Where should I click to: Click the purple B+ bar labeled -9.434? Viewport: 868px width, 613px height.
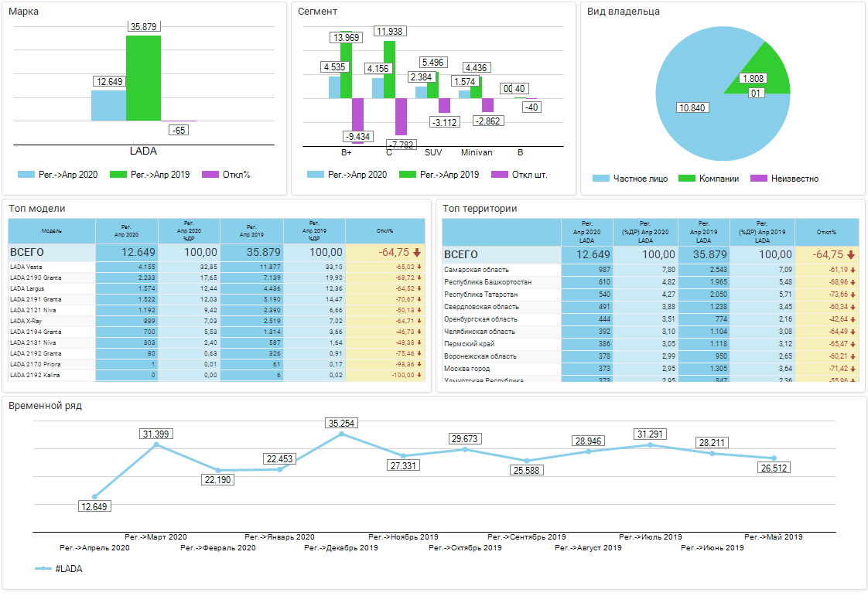coord(357,121)
